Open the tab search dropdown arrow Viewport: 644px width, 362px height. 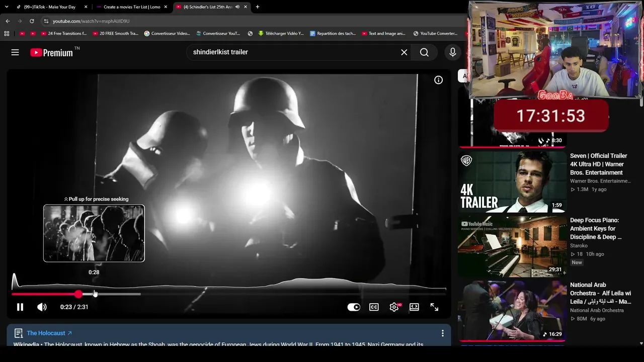(x=7, y=7)
